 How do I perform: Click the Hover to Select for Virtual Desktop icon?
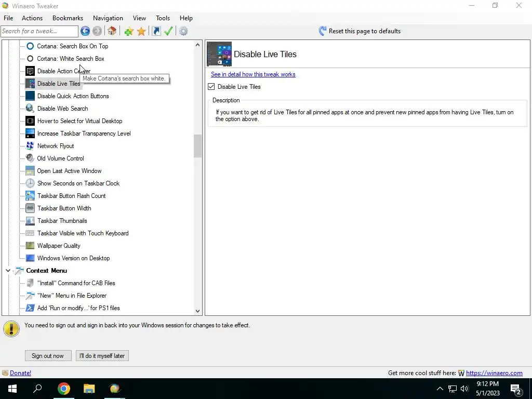pos(30,121)
